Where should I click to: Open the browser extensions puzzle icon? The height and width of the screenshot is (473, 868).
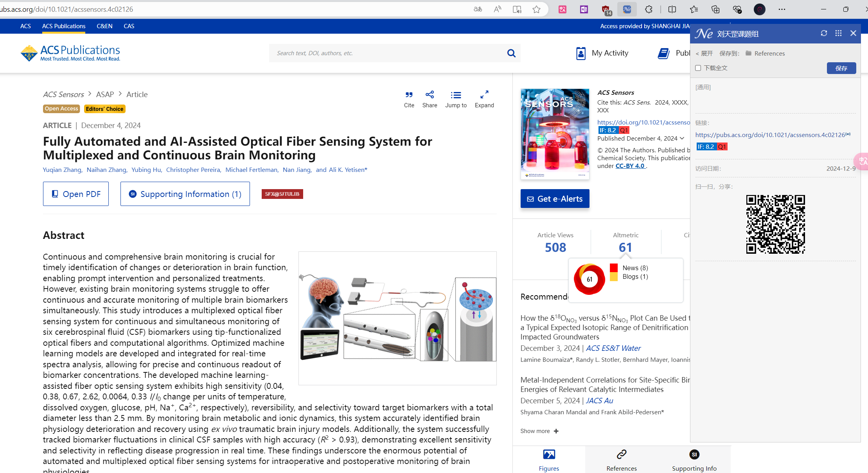649,9
